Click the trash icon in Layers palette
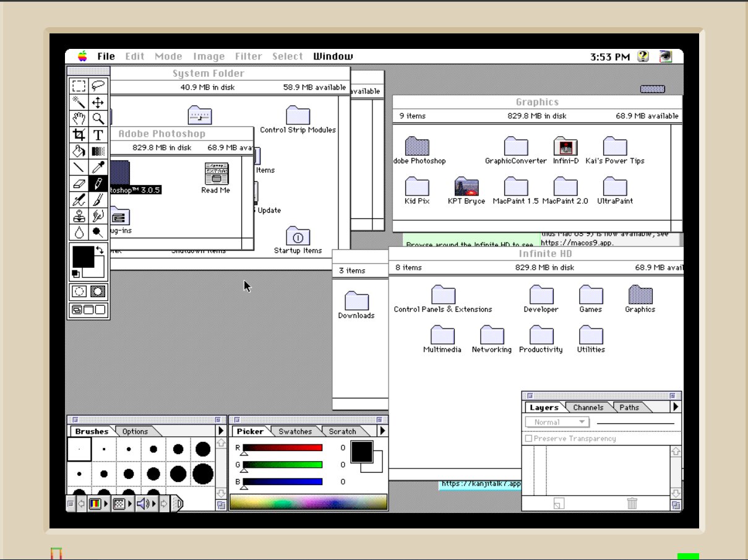 [632, 504]
